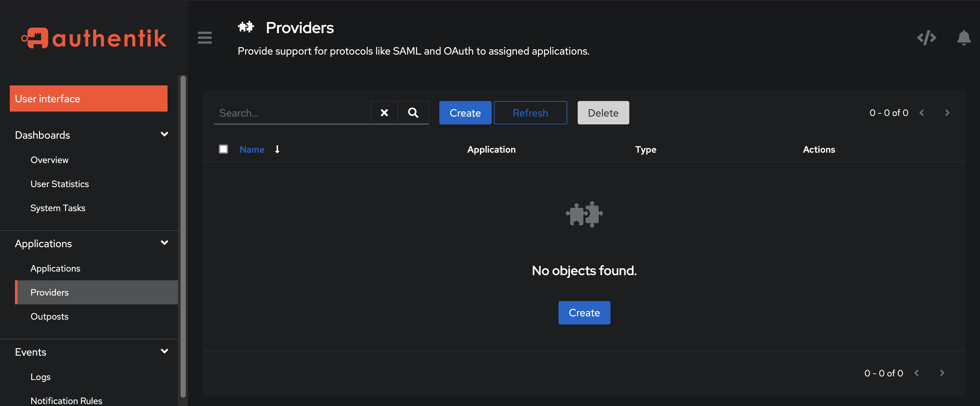Click into the Search input field

pos(292,113)
